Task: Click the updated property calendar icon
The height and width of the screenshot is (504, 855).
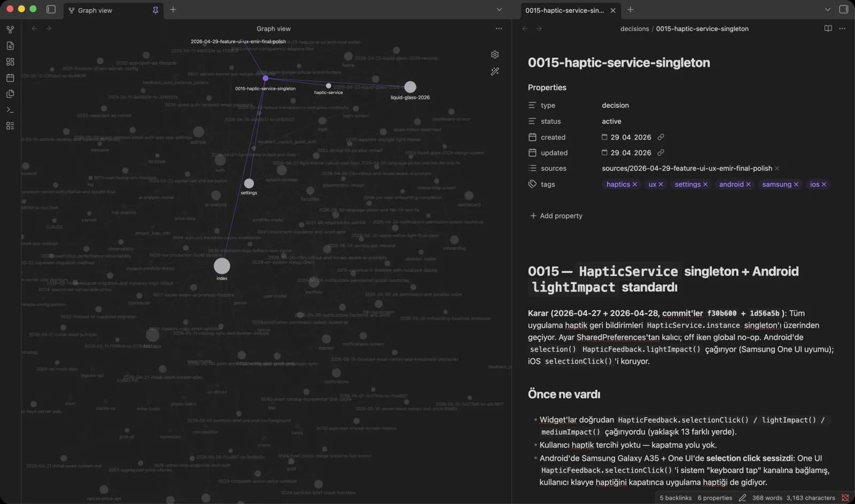Action: coord(532,153)
